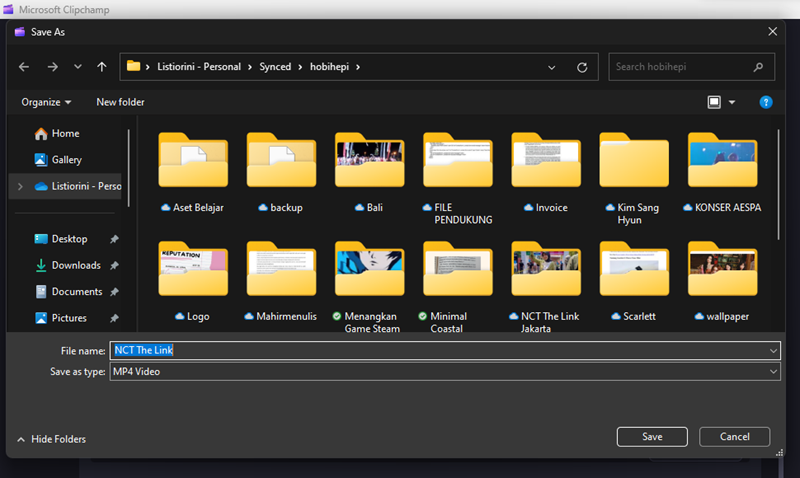Select hobihepi breadcrumb in address bar
This screenshot has width=800, height=478.
click(330, 67)
